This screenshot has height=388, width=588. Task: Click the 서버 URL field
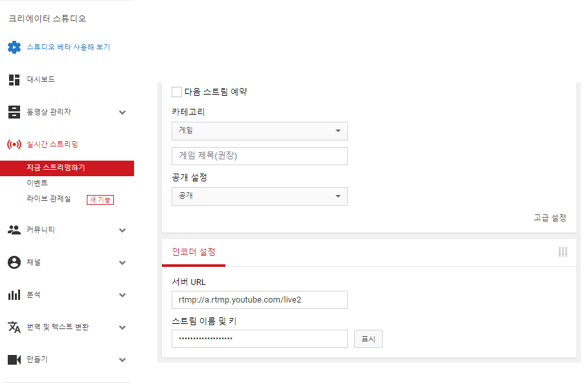tap(260, 300)
